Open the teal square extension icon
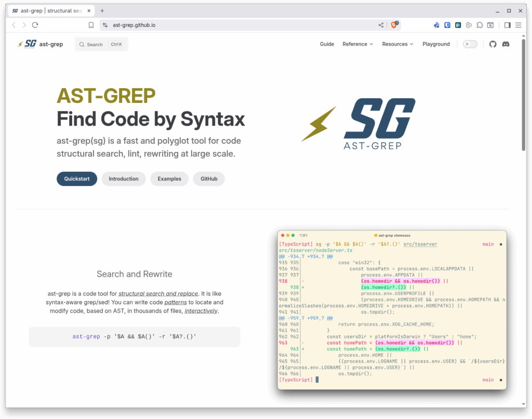This screenshot has height=419, width=532. click(x=458, y=25)
